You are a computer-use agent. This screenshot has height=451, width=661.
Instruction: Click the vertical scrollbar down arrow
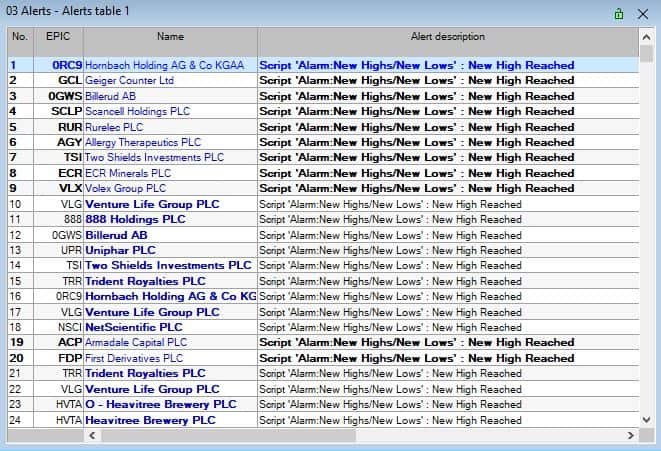646,420
